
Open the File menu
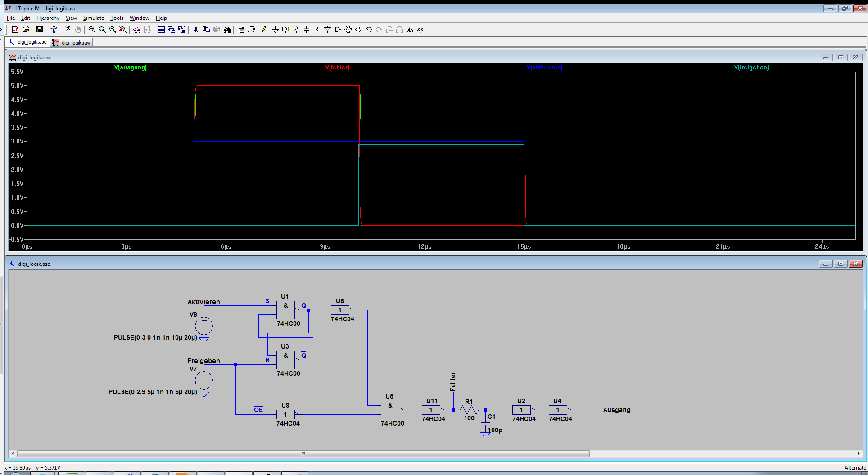(x=11, y=18)
